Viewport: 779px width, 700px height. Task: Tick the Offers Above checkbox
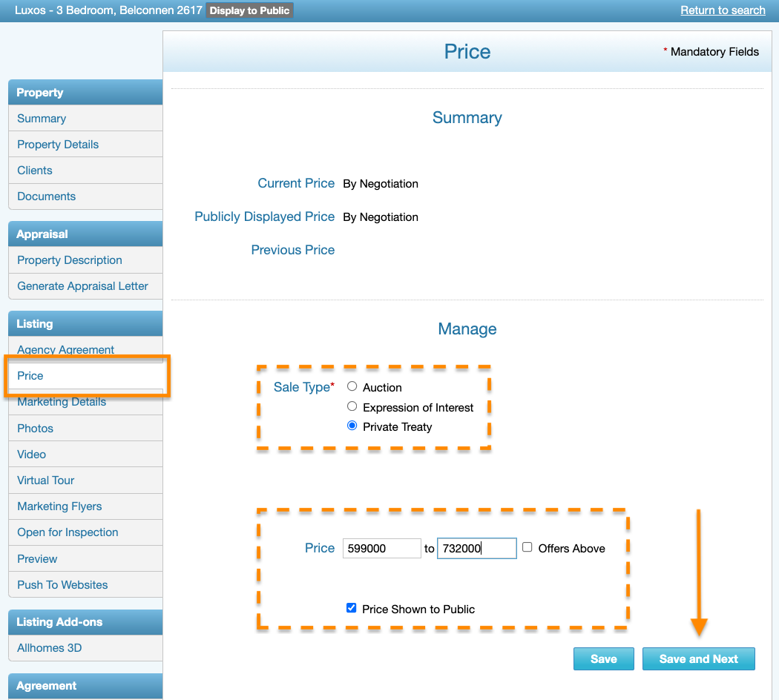[x=527, y=547]
